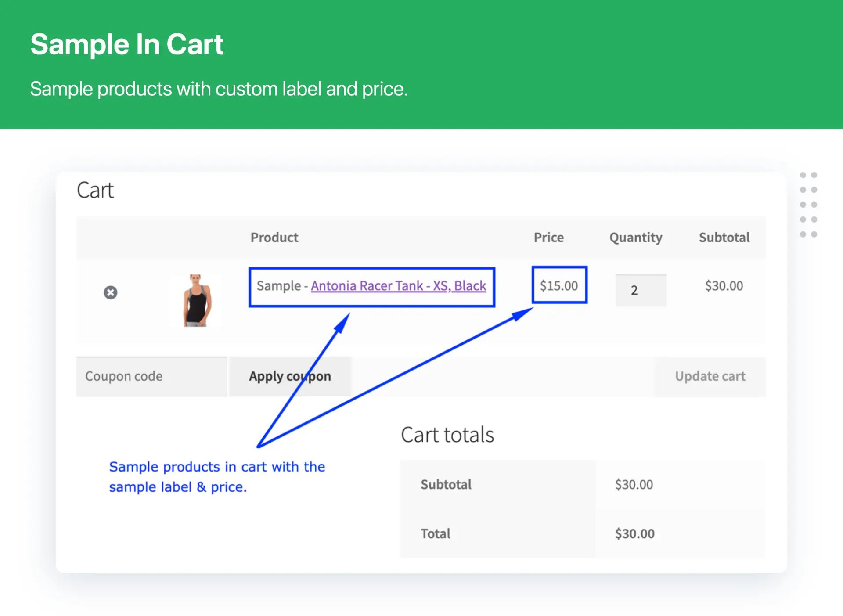The width and height of the screenshot is (843, 616).
Task: Apply coupon using the Apply coupon button
Action: [290, 377]
